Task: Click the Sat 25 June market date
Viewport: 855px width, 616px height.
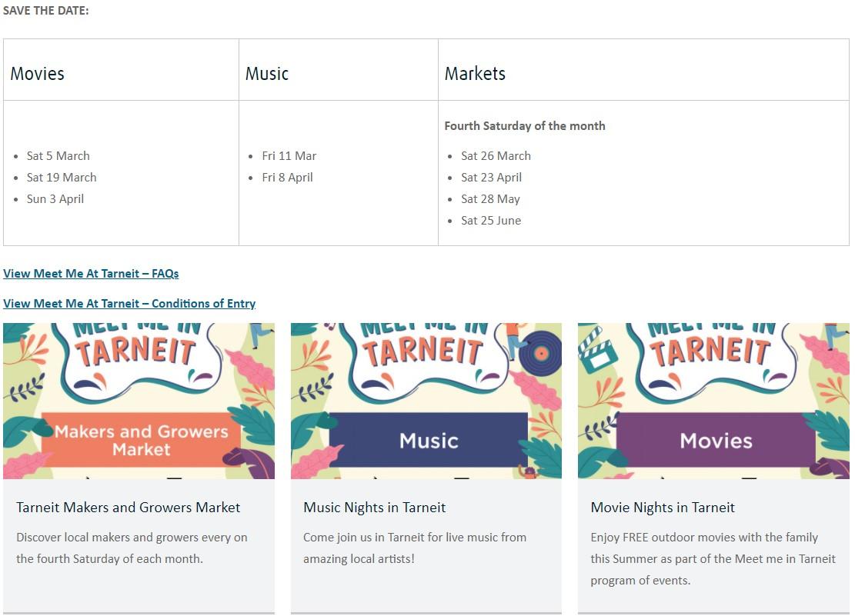Action: pyautogui.click(x=491, y=221)
